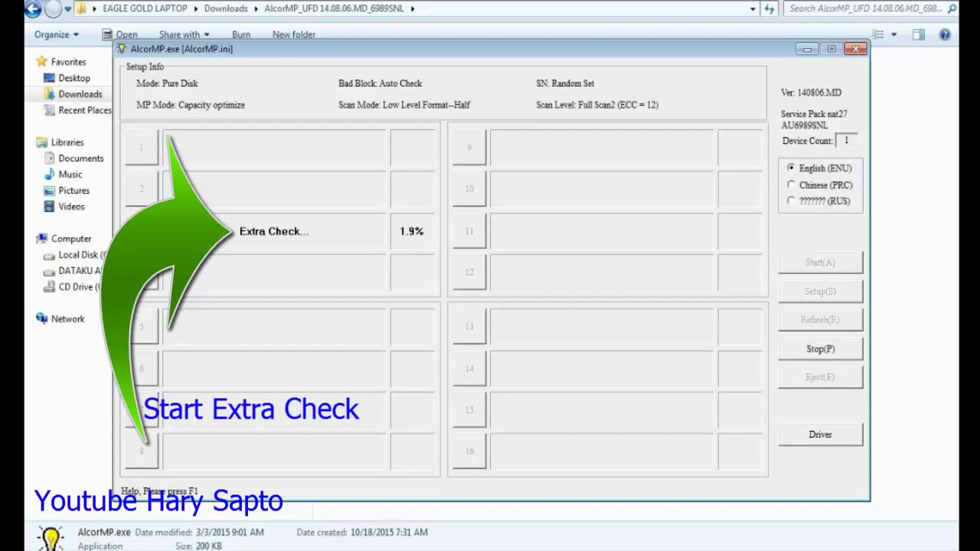Click the 1.9% progress indicator cell
The height and width of the screenshot is (551, 980).
pyautogui.click(x=412, y=231)
